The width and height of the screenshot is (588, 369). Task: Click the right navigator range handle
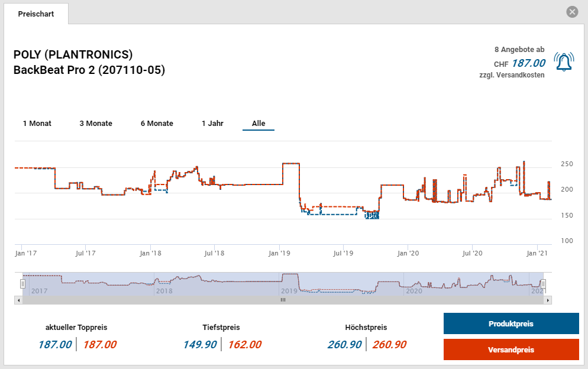(543, 284)
